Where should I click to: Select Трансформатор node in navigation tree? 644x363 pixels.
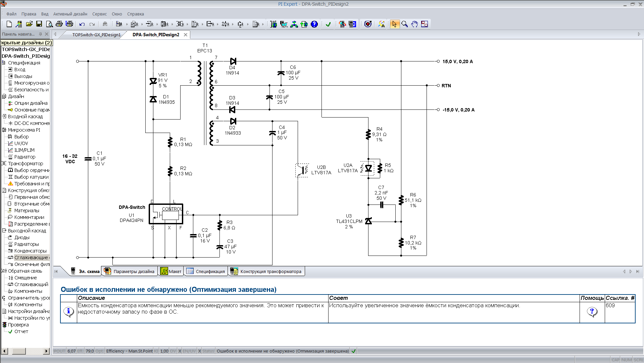pyautogui.click(x=26, y=164)
